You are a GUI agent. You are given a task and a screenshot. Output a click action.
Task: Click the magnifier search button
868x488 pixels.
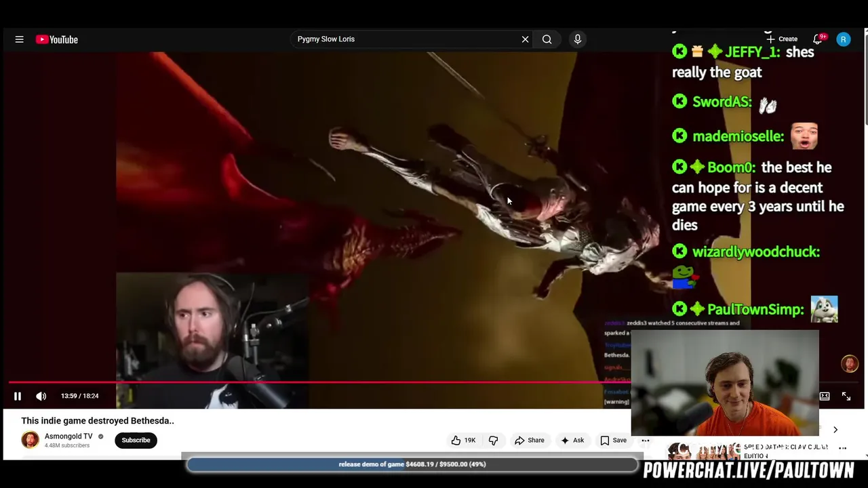point(547,39)
